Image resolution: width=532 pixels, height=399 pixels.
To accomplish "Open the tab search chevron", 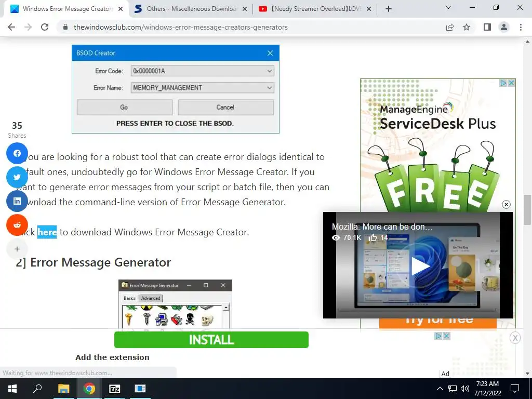I will click(x=448, y=7).
